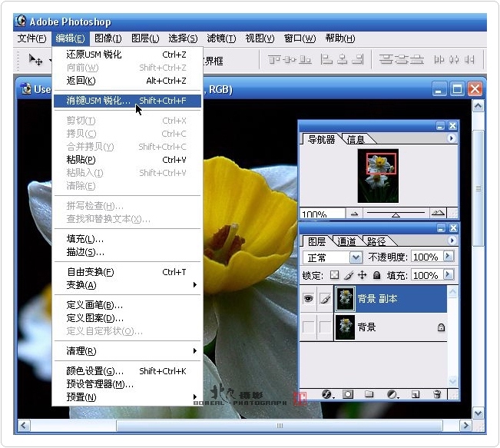Viewport: 500px width, 448px height.
Task: Show the 背景 layer visibility box
Action: coord(308,327)
